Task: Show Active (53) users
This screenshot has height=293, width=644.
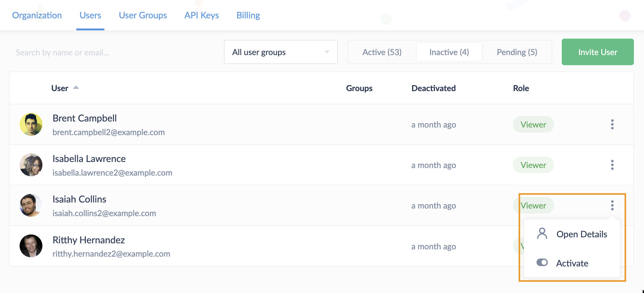Action: tap(382, 52)
